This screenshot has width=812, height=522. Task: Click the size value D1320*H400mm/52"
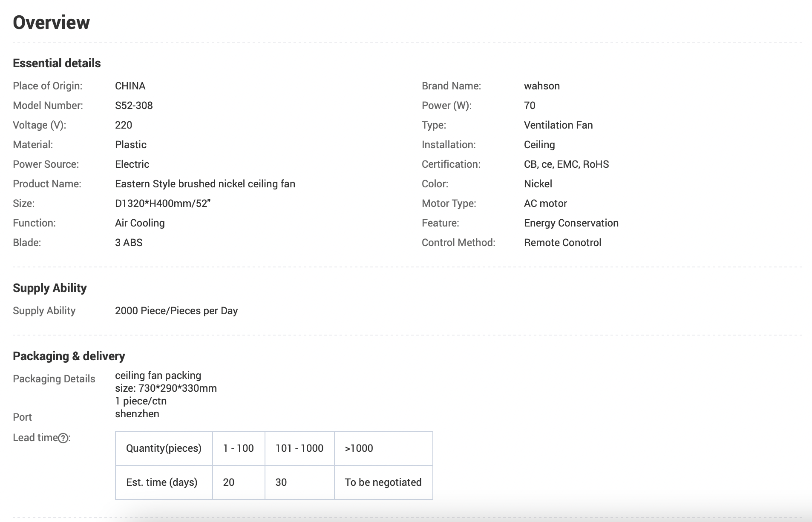[163, 204]
